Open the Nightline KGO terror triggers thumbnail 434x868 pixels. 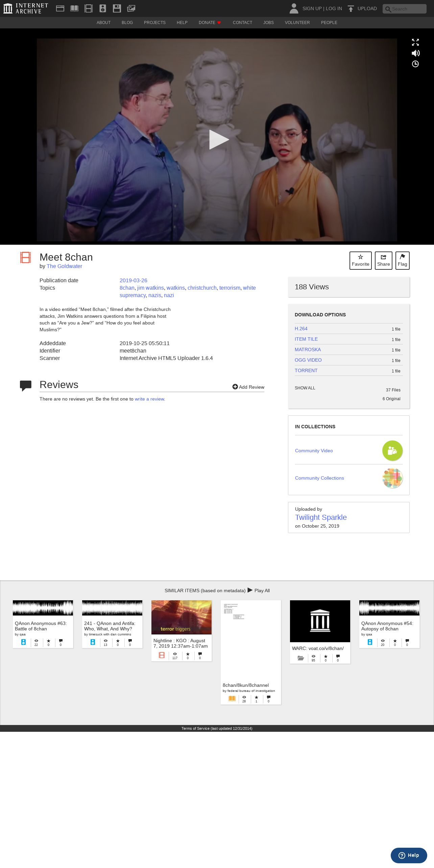coord(182,617)
